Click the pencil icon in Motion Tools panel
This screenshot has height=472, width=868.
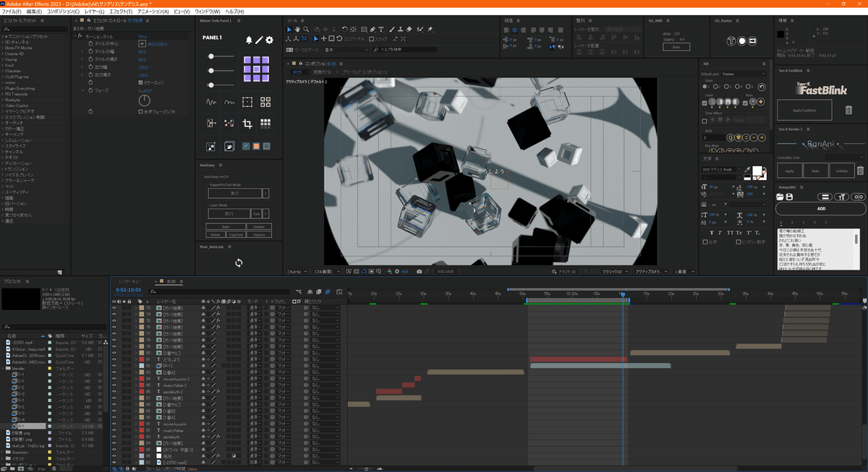pos(259,40)
